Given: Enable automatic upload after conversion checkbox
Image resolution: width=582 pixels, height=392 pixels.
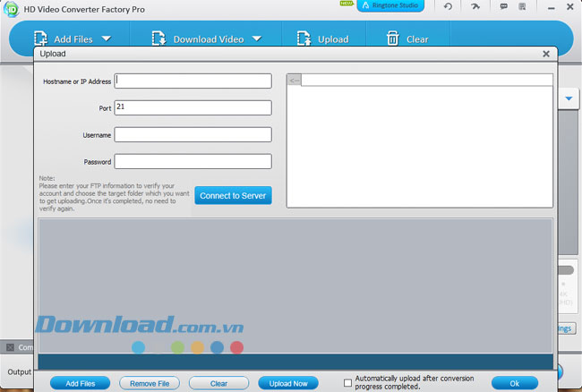Looking at the screenshot, I should pos(347,383).
